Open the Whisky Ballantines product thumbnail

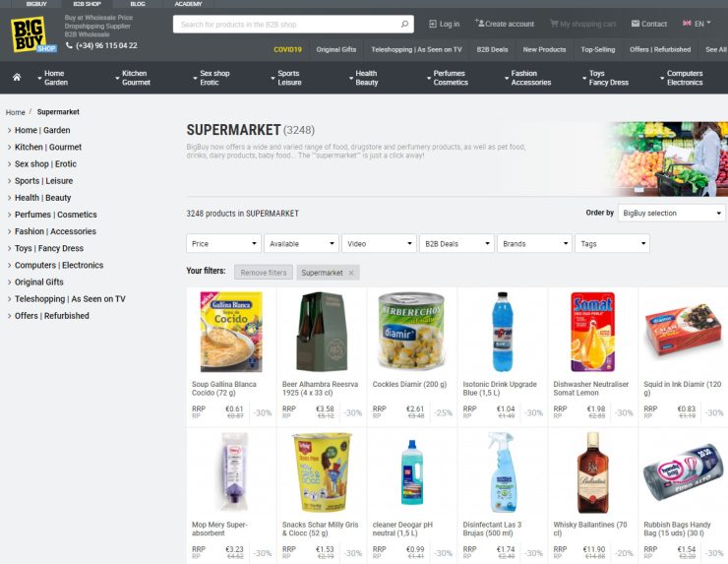click(x=592, y=472)
